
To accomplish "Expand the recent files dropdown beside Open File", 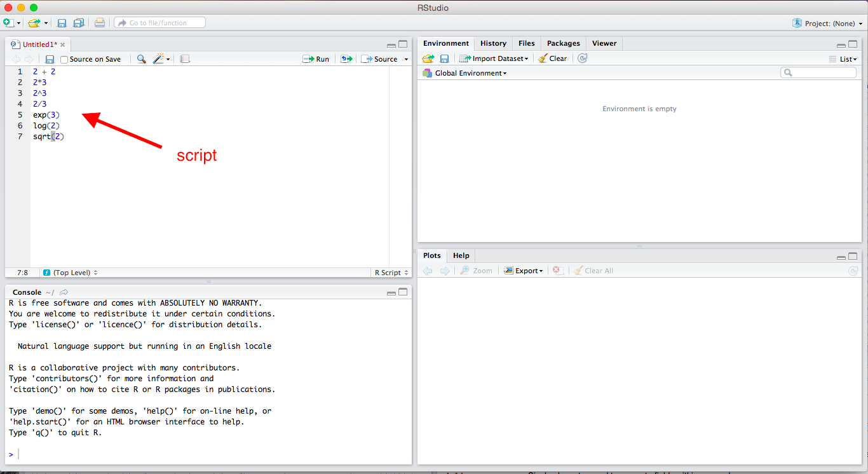I will (x=46, y=23).
